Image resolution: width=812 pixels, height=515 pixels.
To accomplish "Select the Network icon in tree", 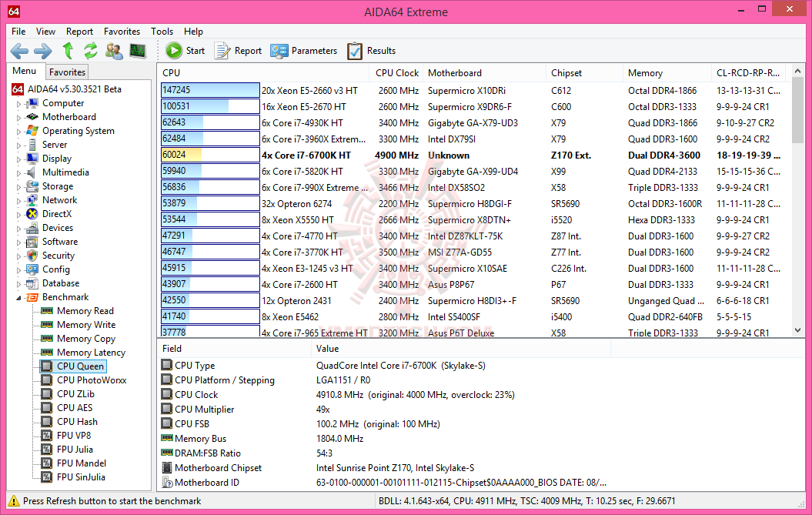I will [32, 200].
